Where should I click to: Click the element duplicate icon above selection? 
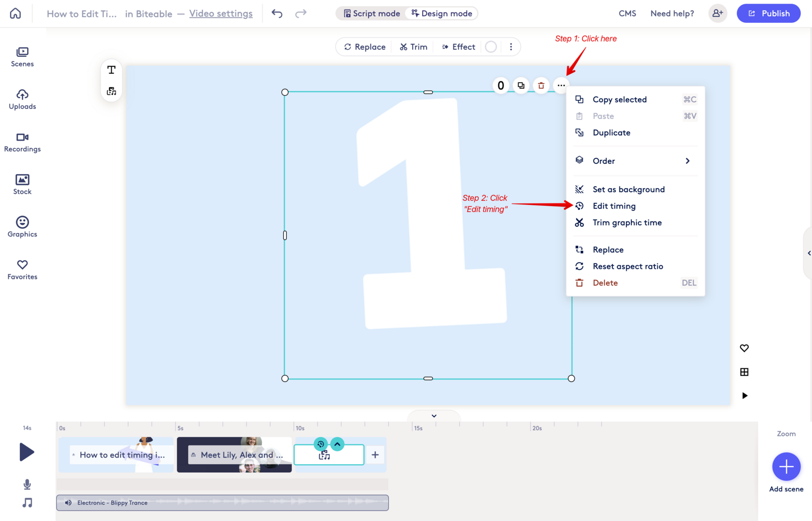click(521, 85)
